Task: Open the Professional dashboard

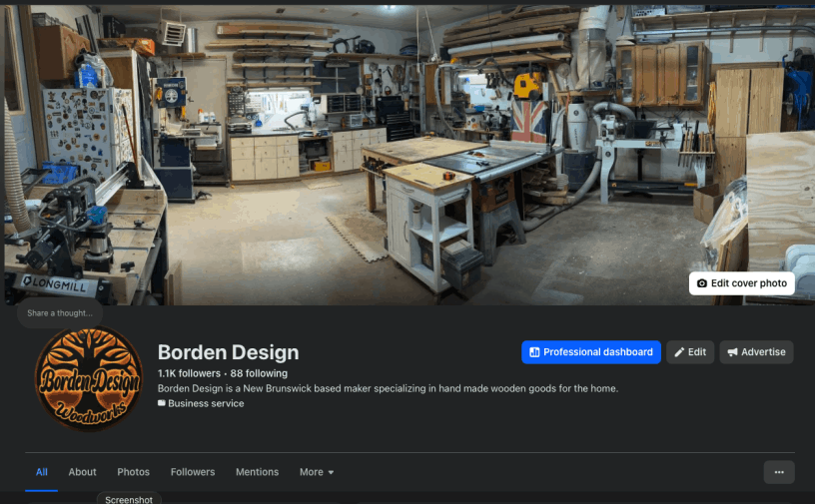Action: click(591, 352)
